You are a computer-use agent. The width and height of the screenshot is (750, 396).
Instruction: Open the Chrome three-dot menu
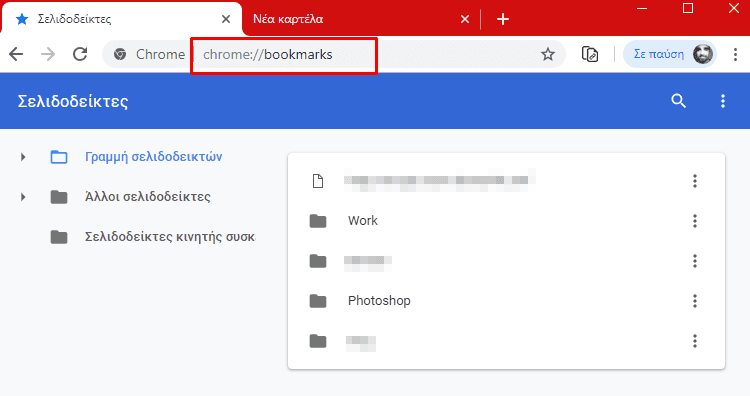click(x=735, y=54)
